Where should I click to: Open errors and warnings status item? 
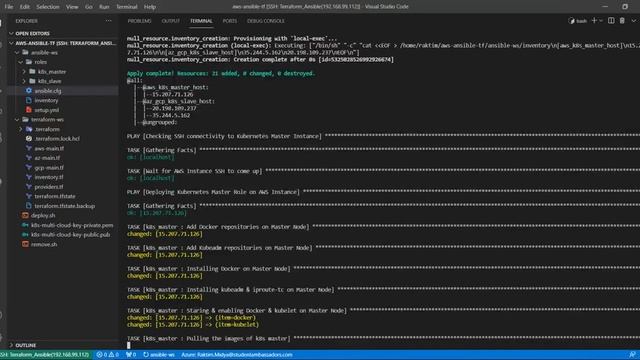pos(108,355)
